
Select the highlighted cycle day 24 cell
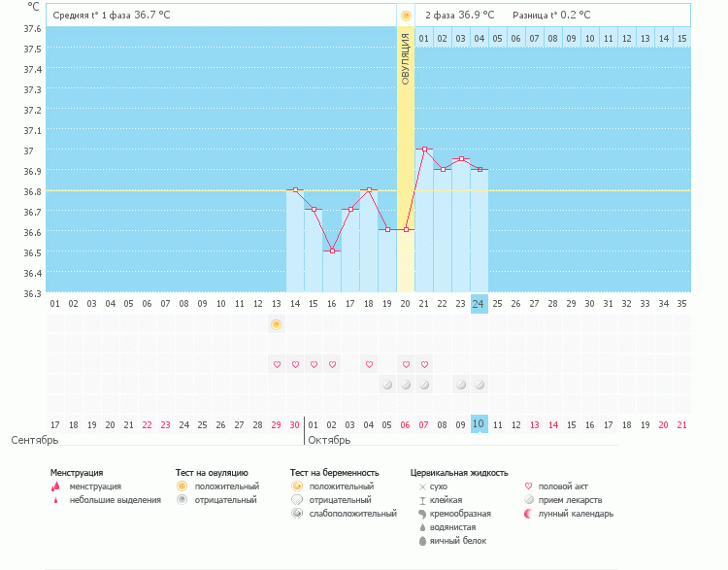(x=479, y=303)
